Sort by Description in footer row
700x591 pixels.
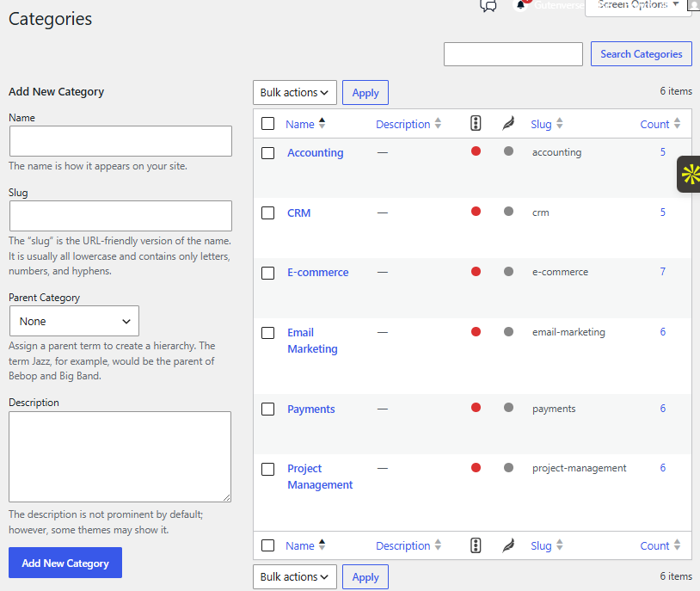point(408,545)
